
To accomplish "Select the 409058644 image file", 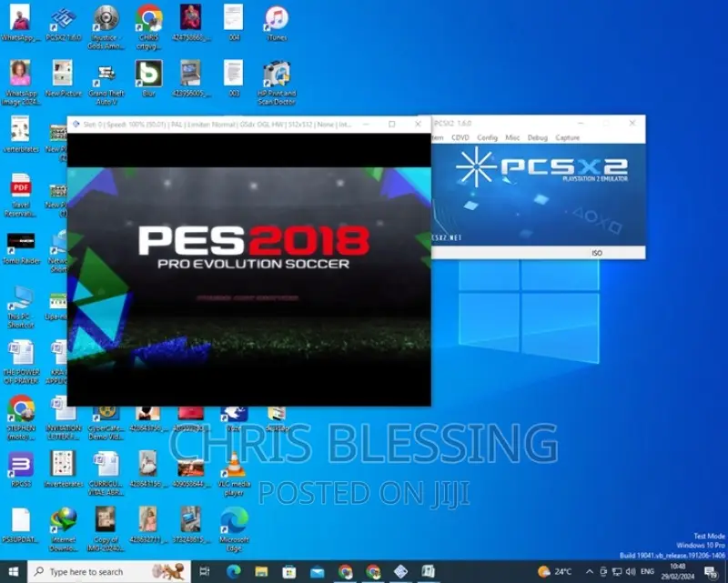I will (191, 473).
